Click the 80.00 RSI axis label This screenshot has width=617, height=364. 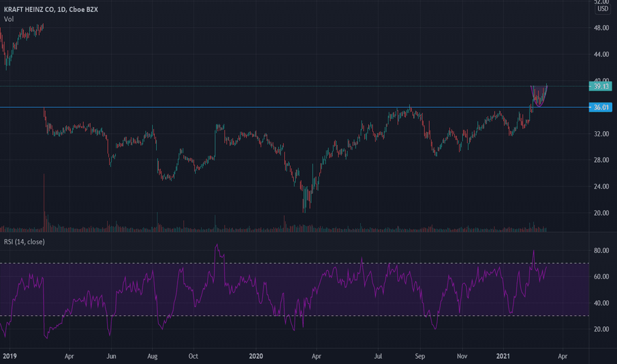click(601, 250)
